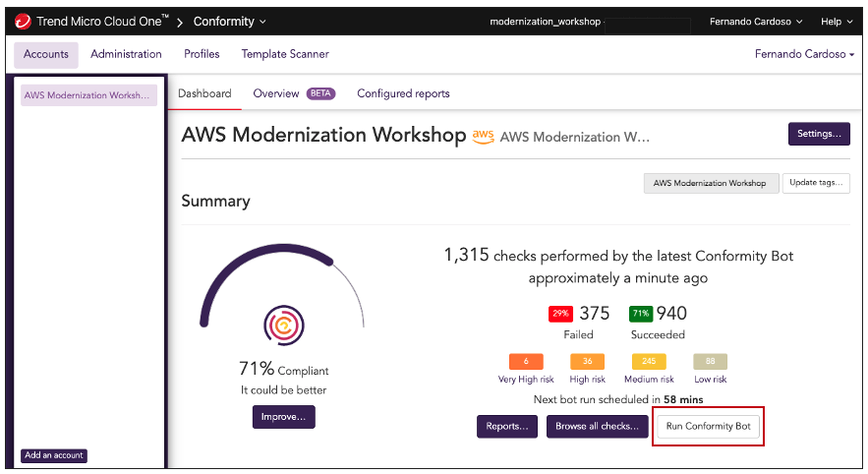Click the Add an account button
This screenshot has height=474, width=868.
tap(54, 455)
